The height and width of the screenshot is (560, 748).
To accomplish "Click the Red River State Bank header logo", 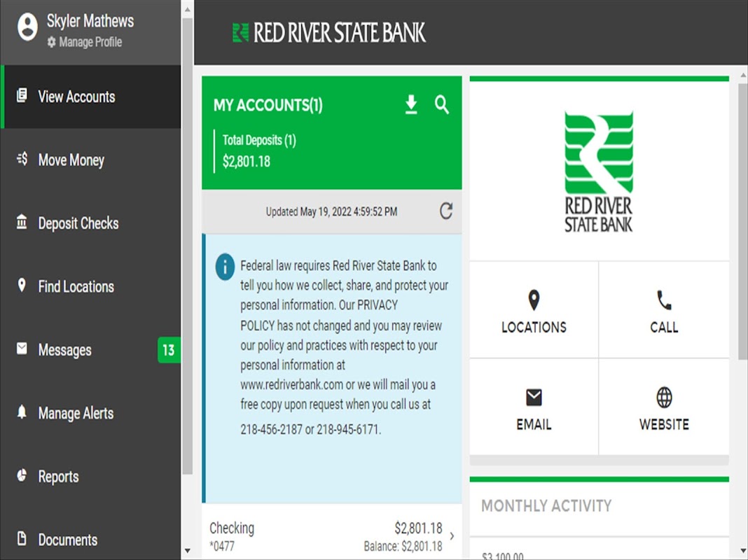I will (x=328, y=32).
